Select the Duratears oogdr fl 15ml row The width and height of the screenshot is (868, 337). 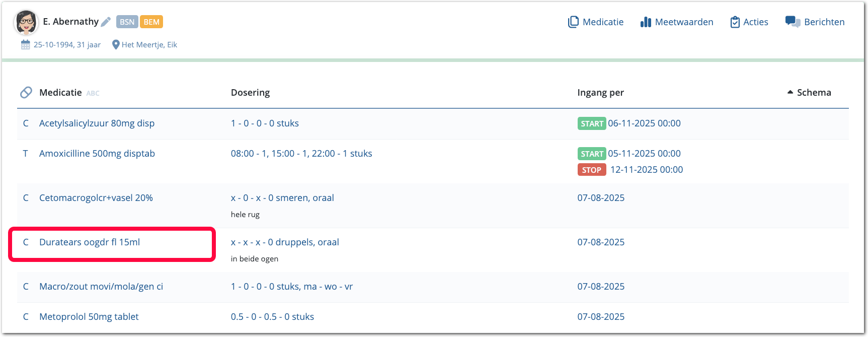tap(90, 242)
